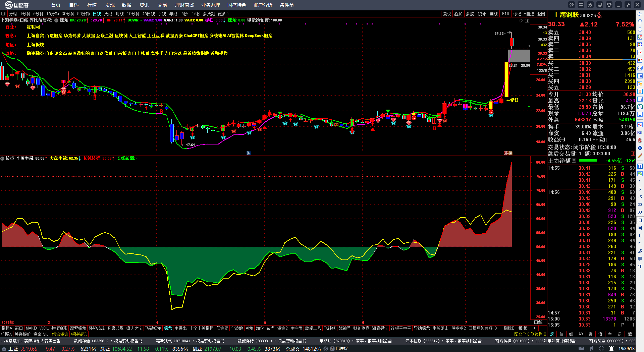Click the connection status icon beside 已连接
Viewport: 644px width, 352px height.
(332, 349)
